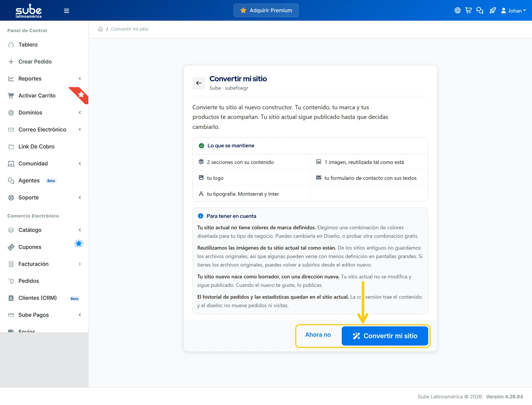Click 'tu formulario de contacto con sus textos'
This screenshot has width=532, height=405.
click(x=369, y=178)
